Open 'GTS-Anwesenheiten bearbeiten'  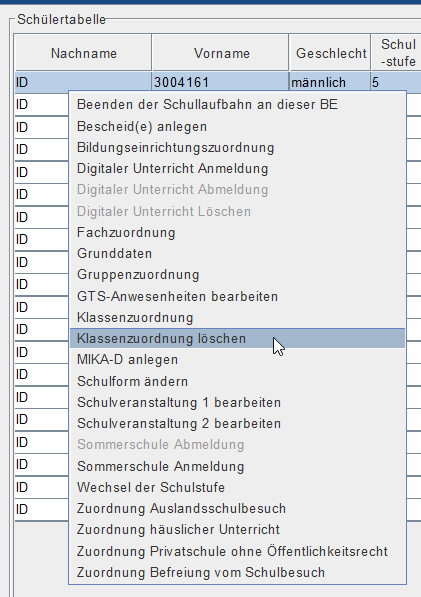click(x=237, y=296)
